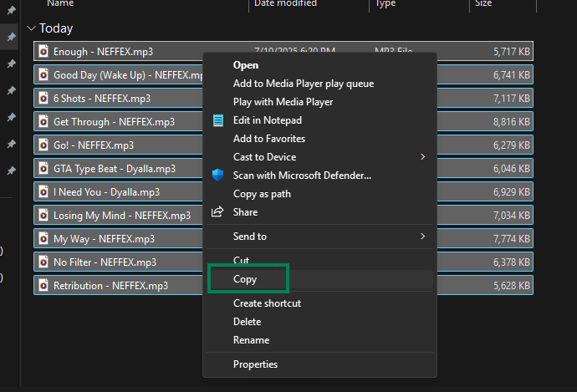The image size is (577, 392).
Task: Select the file name Enough - NEFFEX.mp3
Action: click(x=103, y=52)
